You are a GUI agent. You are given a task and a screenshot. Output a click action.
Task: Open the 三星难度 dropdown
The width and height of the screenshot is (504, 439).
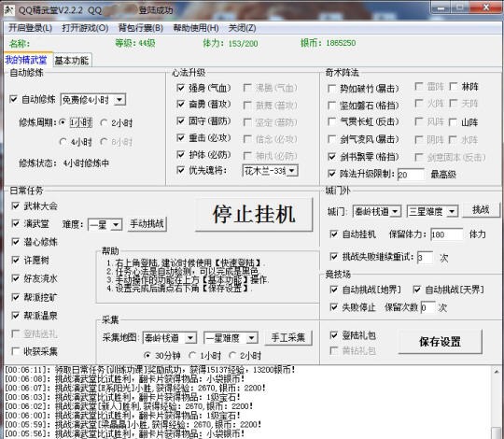(452, 211)
